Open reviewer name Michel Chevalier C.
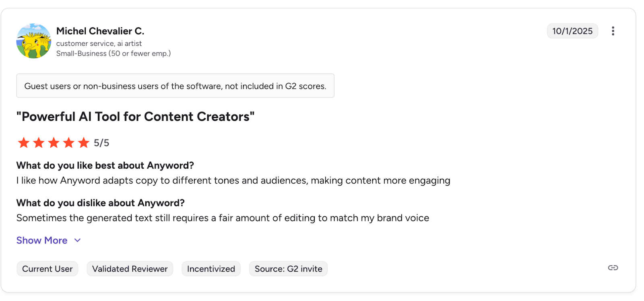The width and height of the screenshot is (644, 301). click(100, 31)
